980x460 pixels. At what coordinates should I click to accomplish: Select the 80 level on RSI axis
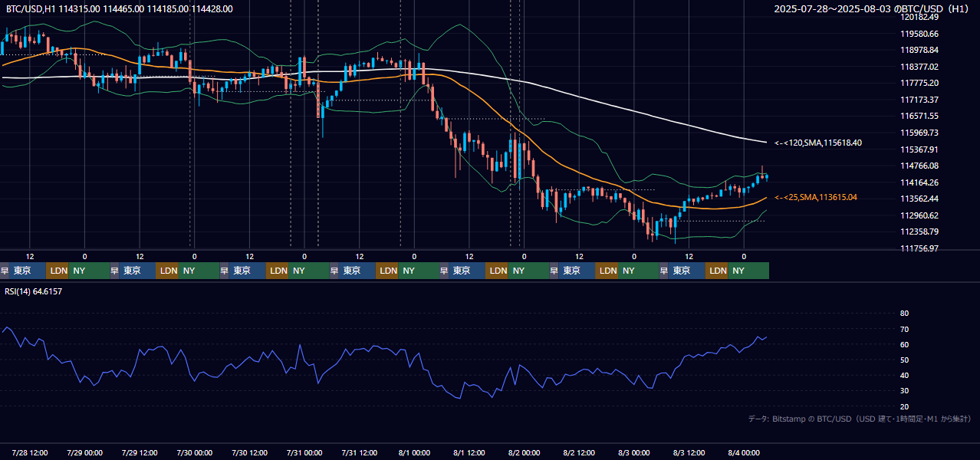tap(904, 314)
